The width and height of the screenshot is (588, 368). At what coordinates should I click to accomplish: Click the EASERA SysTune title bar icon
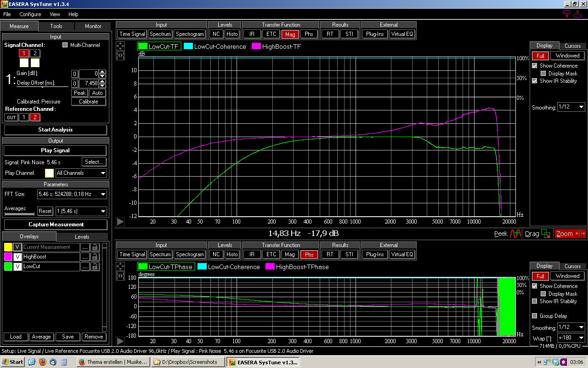[x=5, y=4]
